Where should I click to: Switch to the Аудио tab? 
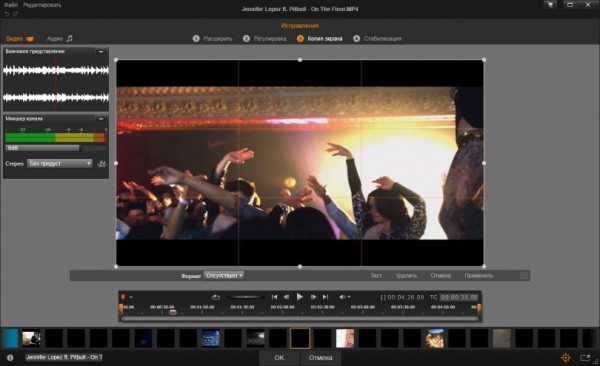59,39
